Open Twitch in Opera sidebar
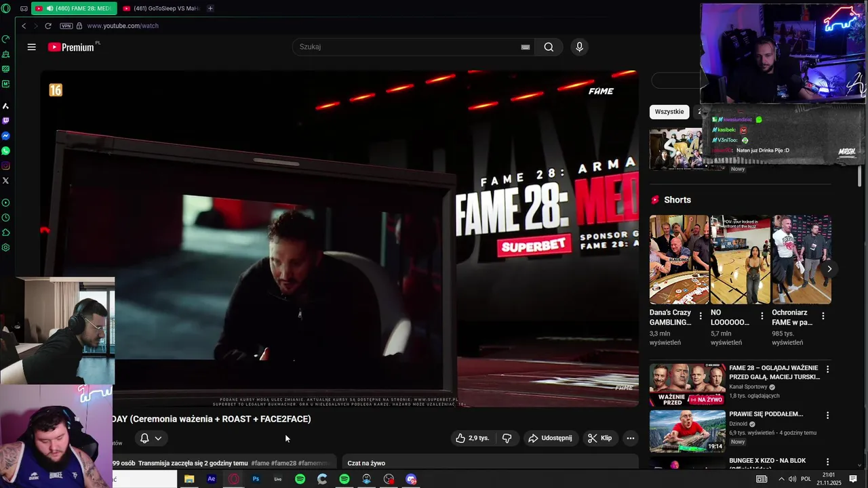The height and width of the screenshot is (488, 868). pos(6,121)
